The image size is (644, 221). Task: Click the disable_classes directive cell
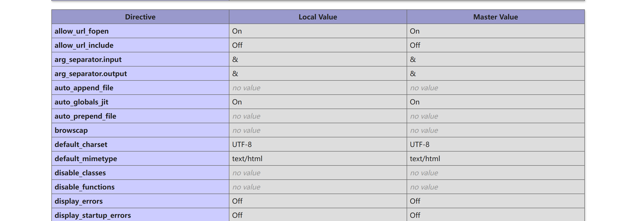[x=140, y=173]
